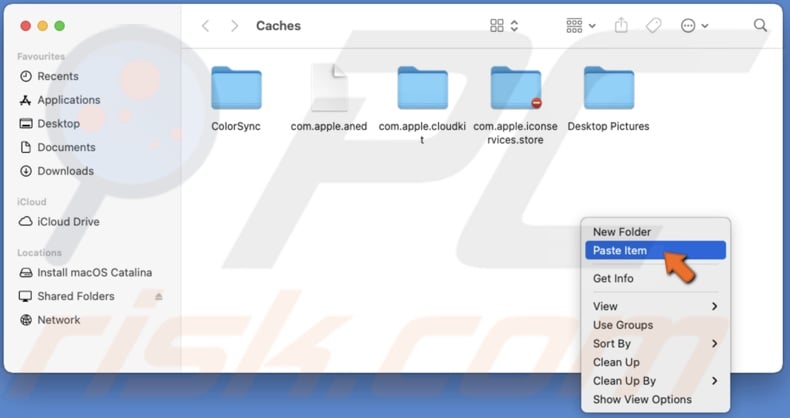Choose Get Info from the context menu
This screenshot has height=418, width=790.
(x=655, y=278)
